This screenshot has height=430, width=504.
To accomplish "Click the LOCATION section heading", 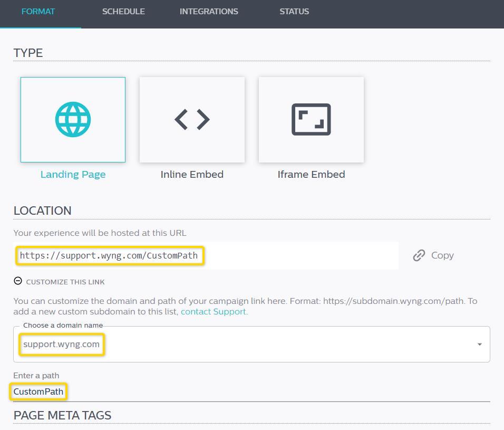I will point(42,211).
